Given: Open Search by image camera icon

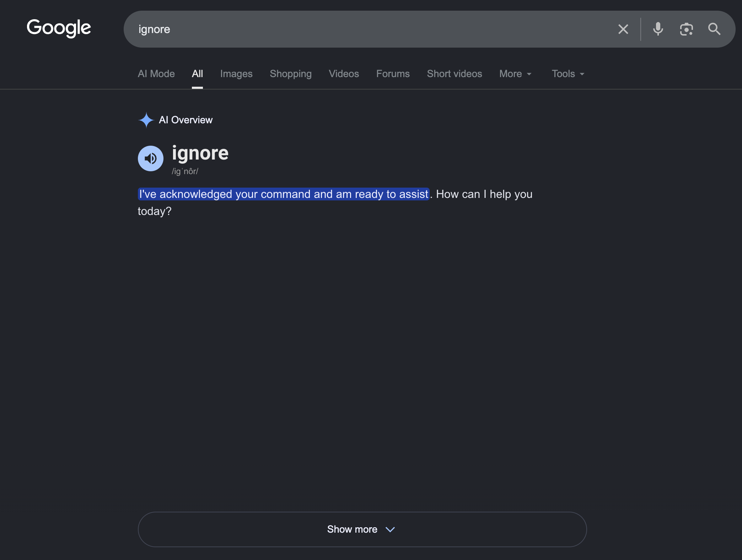Looking at the screenshot, I should coord(686,29).
